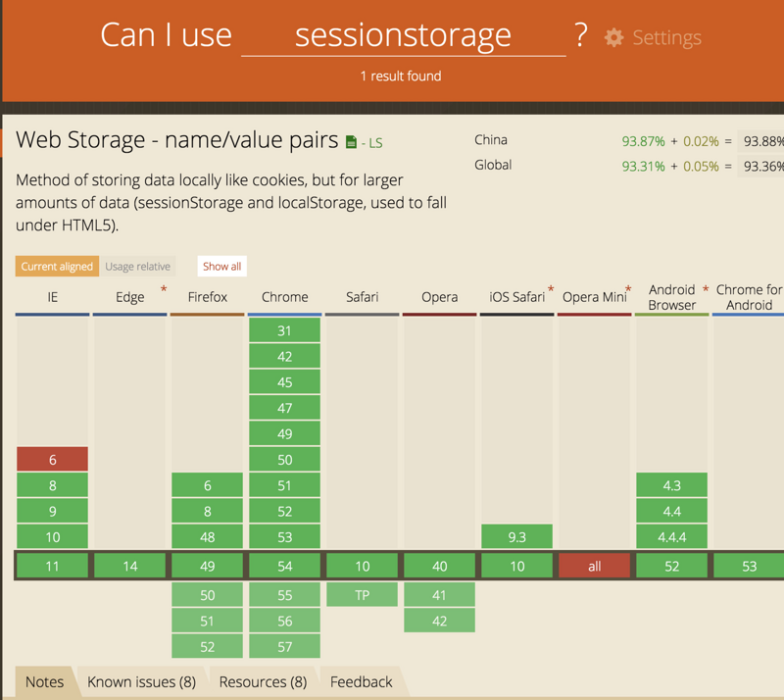Select Opera current version 40 cell
The image size is (784, 700).
[x=439, y=566]
